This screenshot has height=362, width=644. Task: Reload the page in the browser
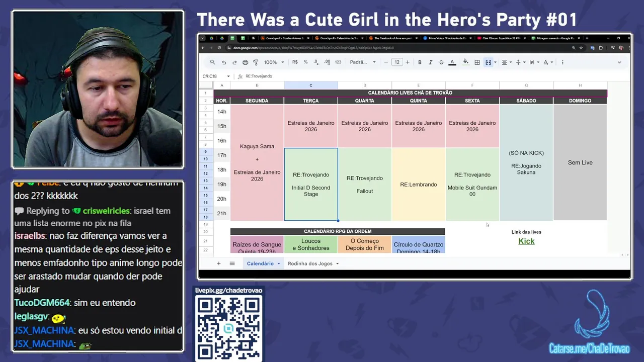(x=219, y=48)
